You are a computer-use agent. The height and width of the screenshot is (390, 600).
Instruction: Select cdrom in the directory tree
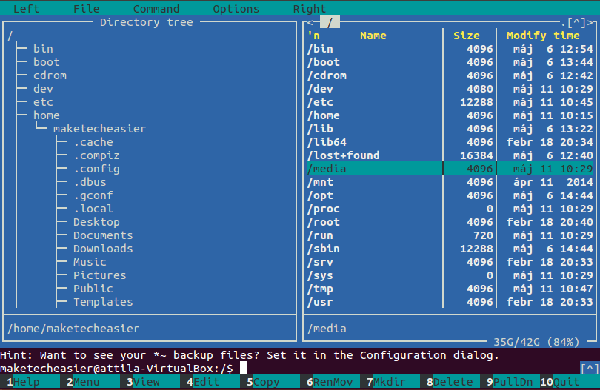pyautogui.click(x=50, y=75)
